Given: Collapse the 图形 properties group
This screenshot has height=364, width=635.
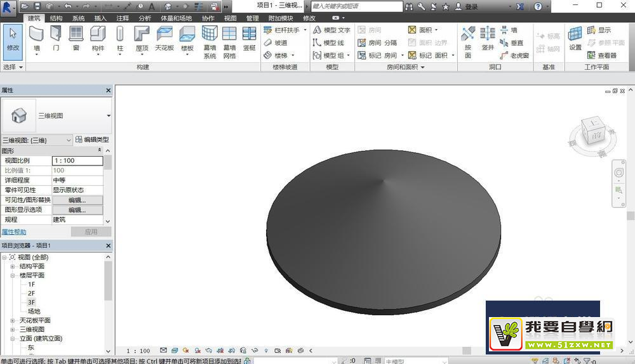Looking at the screenshot, I should coord(100,150).
